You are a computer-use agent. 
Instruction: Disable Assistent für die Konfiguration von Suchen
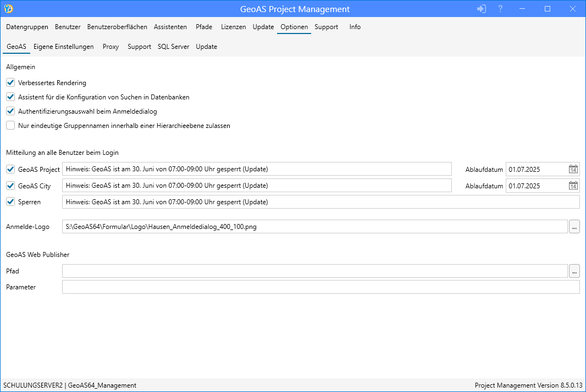10,97
